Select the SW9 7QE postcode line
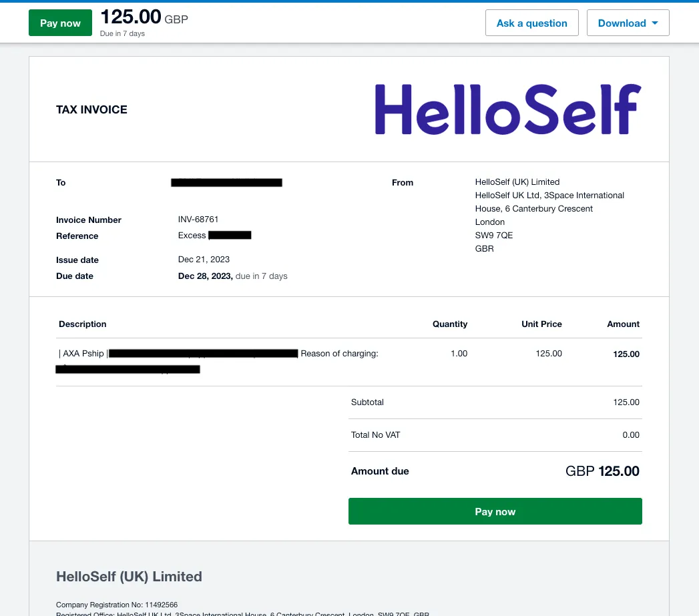Screen dimensions: 699x616 (494, 236)
